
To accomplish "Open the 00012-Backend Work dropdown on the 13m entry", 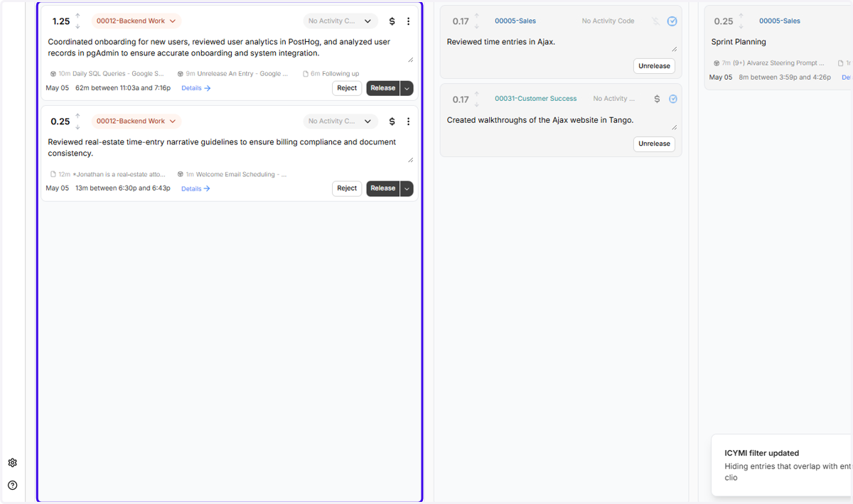I will [136, 122].
